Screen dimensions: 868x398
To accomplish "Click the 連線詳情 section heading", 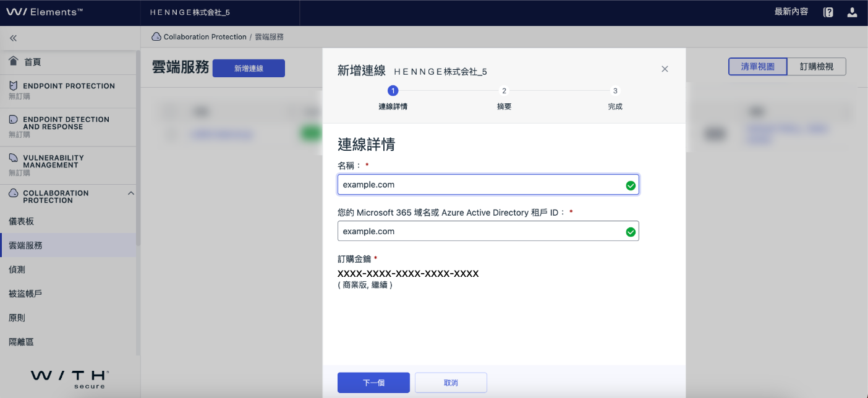I will click(366, 145).
